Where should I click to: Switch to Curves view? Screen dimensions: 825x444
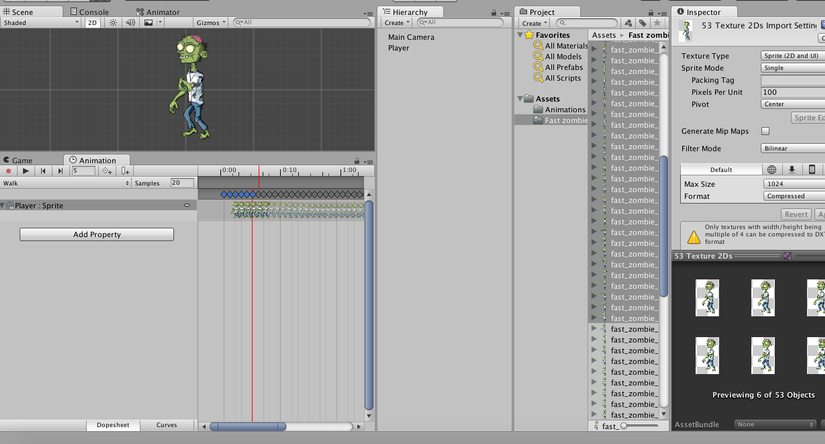167,425
